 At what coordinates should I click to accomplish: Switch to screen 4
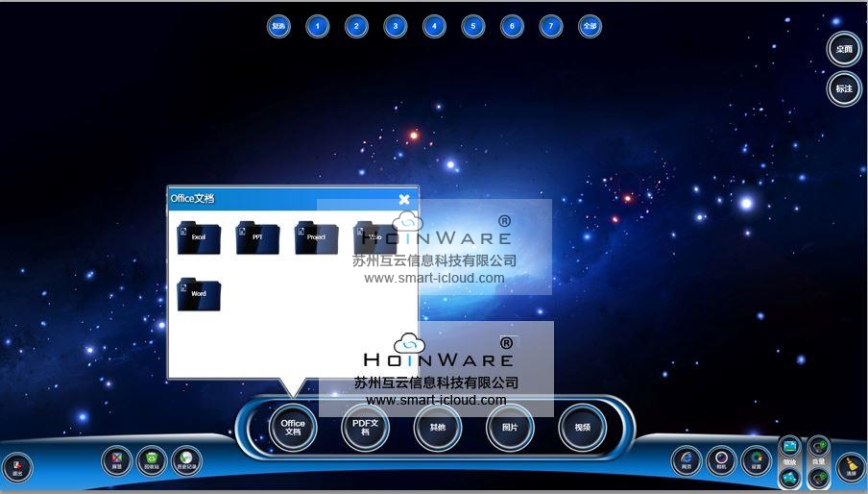pos(434,26)
